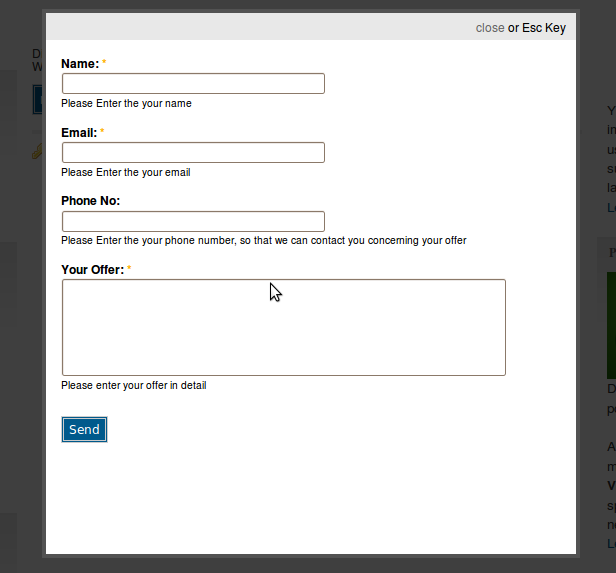This screenshot has height=573, width=616.
Task: Click the orange asterisk beside Your Offer
Action: click(x=129, y=269)
